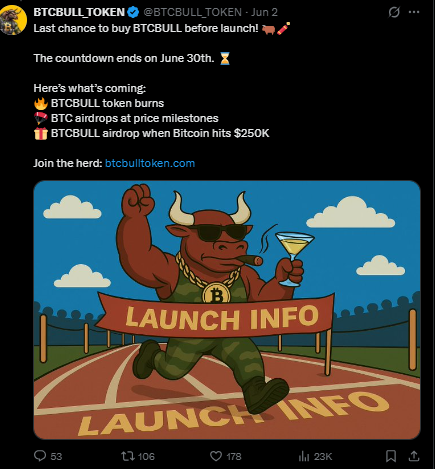Open the BTCBULL_TOKEN profile avatar

pos(13,21)
